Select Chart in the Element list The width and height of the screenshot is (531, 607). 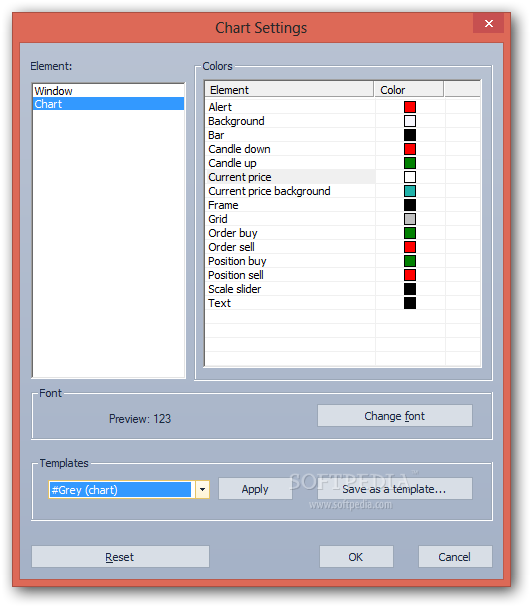[x=108, y=104]
